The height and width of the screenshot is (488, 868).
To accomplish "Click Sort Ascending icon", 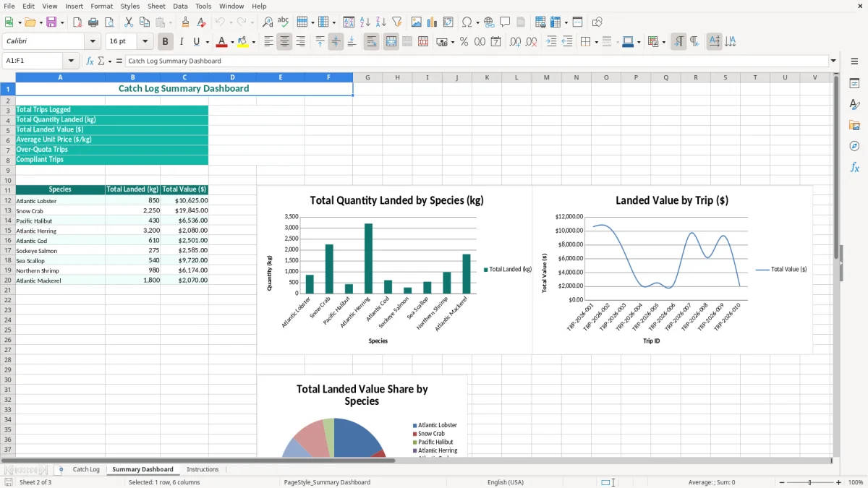I will pyautogui.click(x=365, y=22).
